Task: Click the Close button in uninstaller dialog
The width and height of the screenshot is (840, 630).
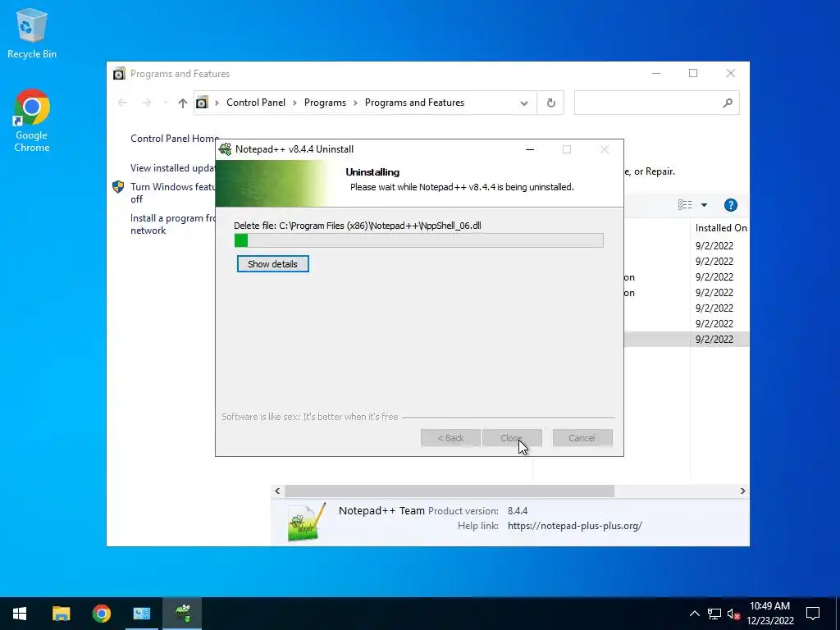Action: [x=512, y=438]
